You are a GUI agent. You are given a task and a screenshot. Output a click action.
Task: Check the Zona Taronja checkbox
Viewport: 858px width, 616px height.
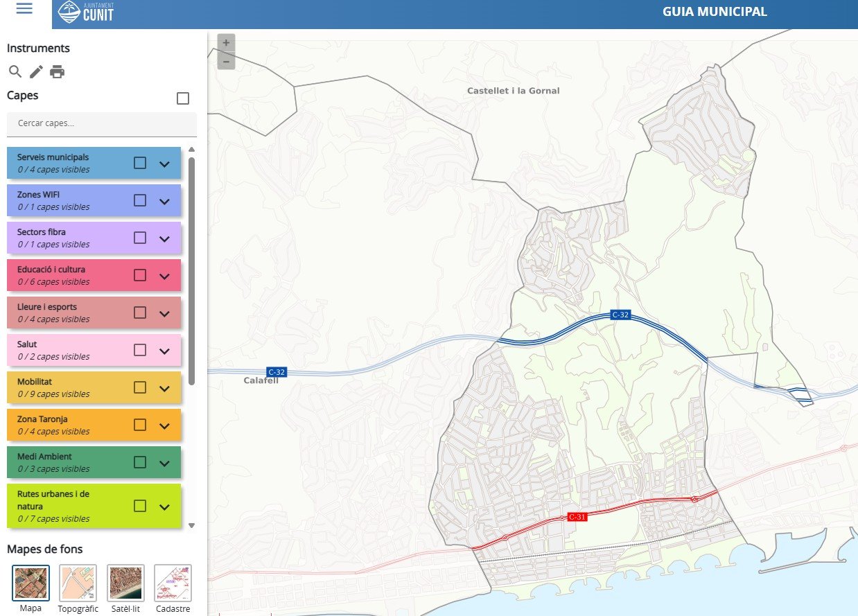coord(140,425)
